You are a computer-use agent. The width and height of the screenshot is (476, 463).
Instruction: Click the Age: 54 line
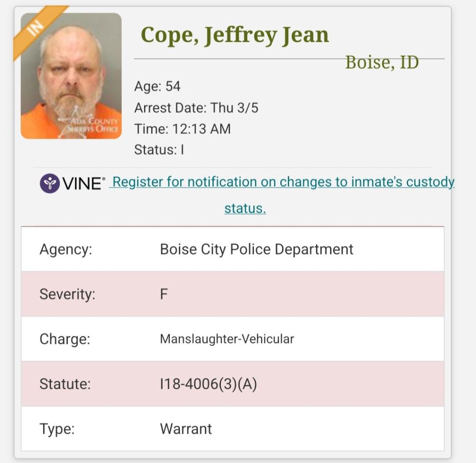157,86
